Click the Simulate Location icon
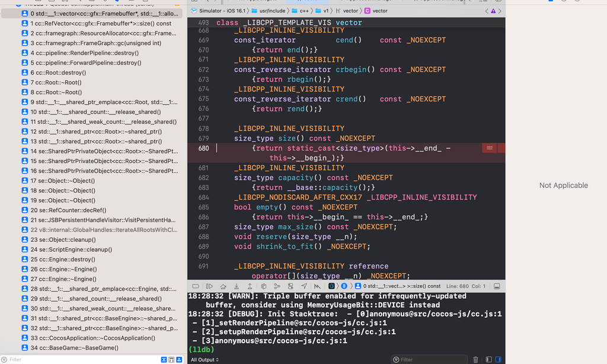Viewport: 607px width, 364px height. (x=305, y=286)
